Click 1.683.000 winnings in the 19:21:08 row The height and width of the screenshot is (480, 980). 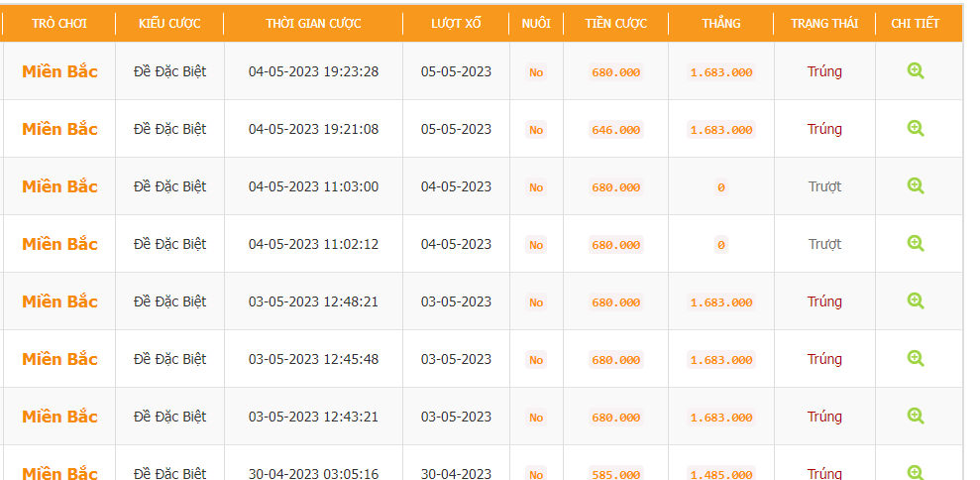point(720,130)
